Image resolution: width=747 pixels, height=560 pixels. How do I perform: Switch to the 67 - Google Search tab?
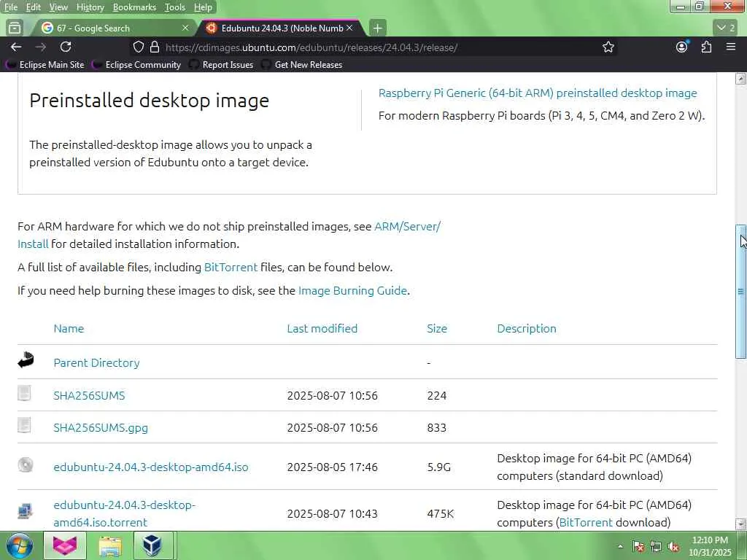click(115, 28)
